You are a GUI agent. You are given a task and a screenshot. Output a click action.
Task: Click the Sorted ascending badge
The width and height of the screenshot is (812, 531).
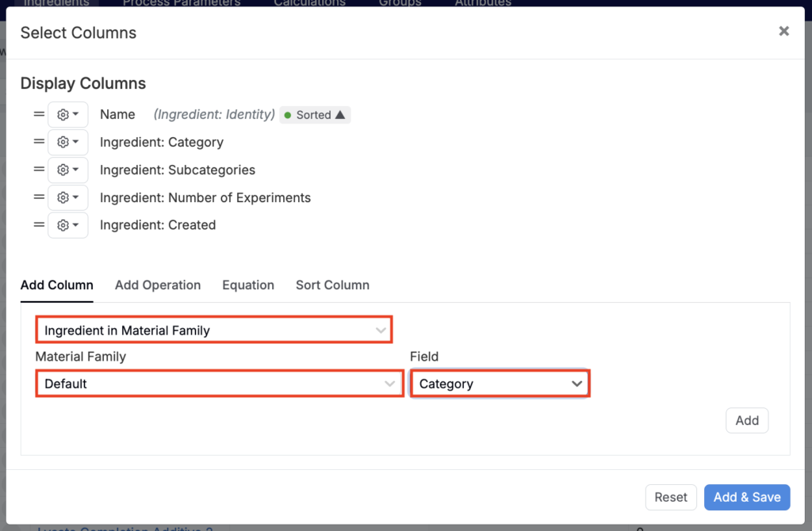click(315, 115)
